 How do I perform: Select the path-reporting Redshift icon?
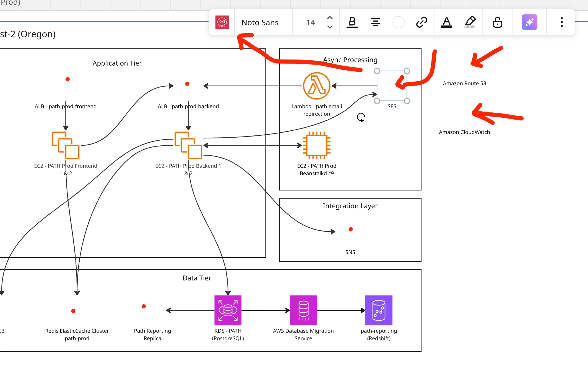(x=379, y=310)
